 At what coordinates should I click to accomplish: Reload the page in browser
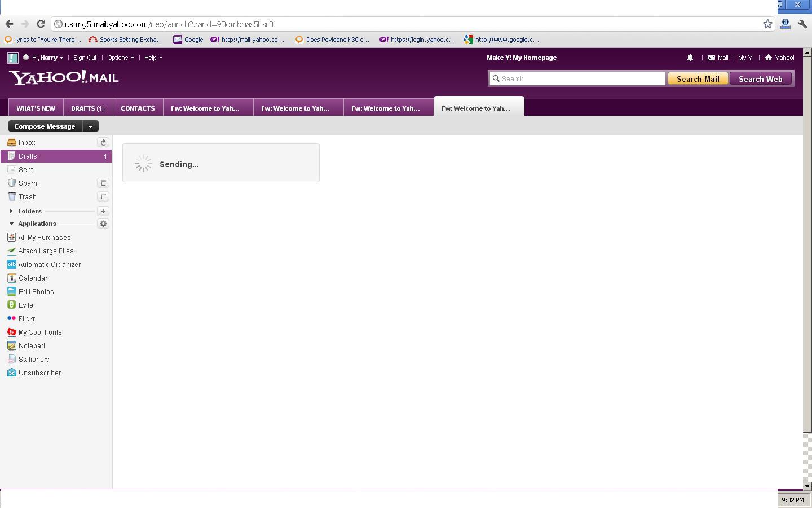(x=41, y=24)
